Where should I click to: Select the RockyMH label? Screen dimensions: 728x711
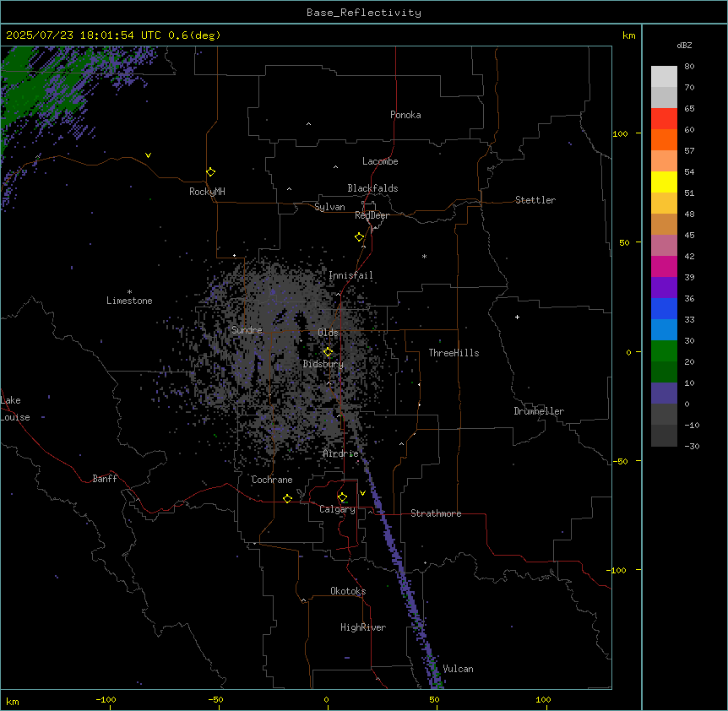click(x=207, y=192)
